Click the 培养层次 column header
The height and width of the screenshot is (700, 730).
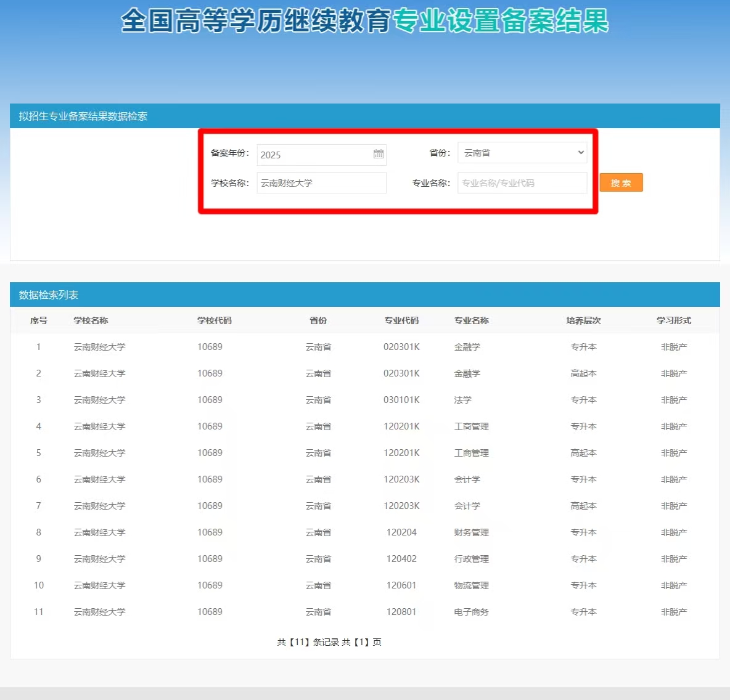[x=584, y=320]
